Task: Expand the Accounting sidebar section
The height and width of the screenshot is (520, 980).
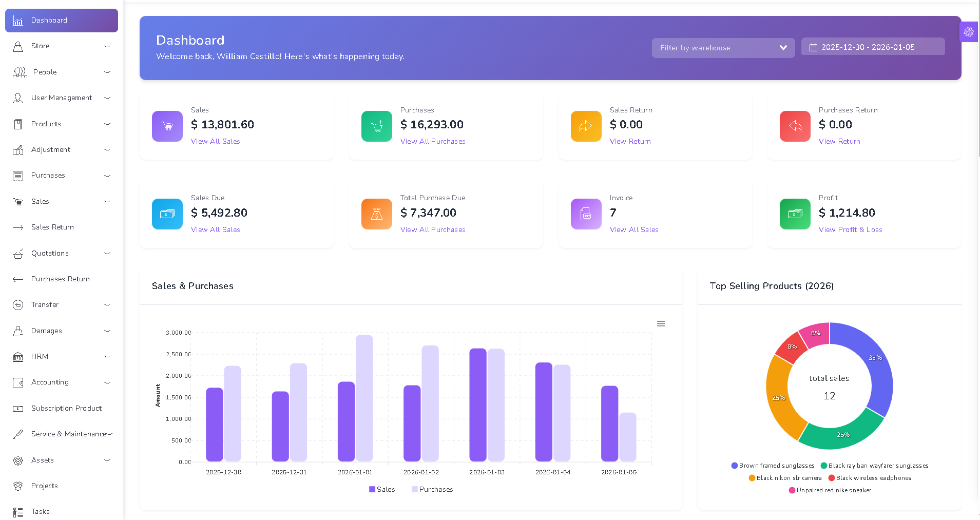Action: [62, 382]
